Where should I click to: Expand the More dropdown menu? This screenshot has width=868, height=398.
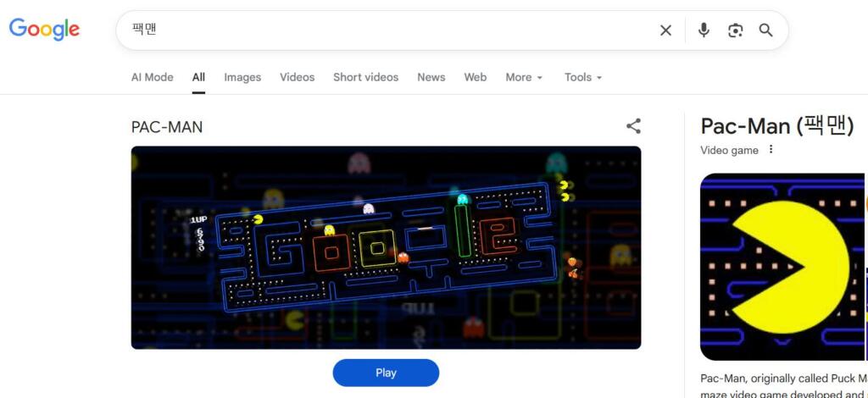click(524, 77)
